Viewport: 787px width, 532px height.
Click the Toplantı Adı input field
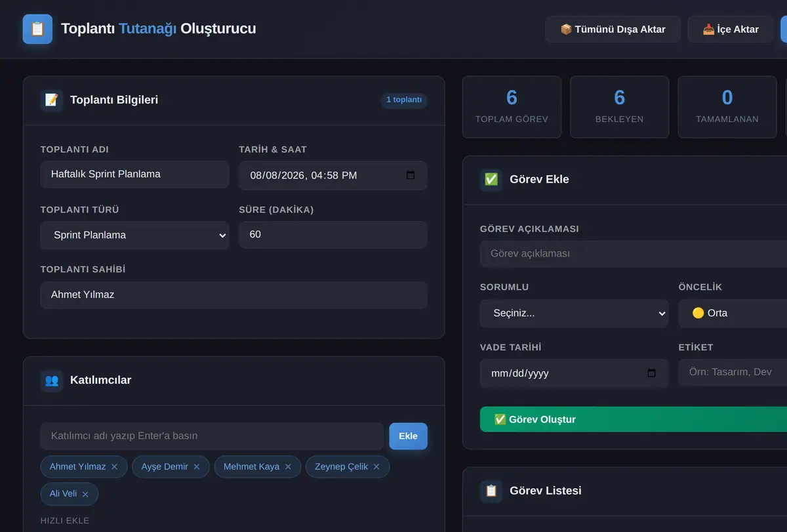click(134, 174)
